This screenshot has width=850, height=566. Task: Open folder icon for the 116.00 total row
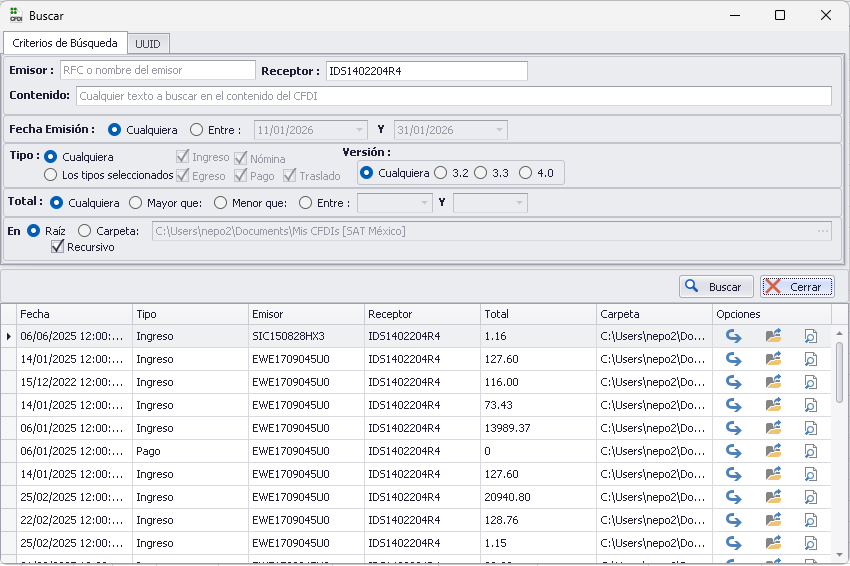[x=772, y=382]
